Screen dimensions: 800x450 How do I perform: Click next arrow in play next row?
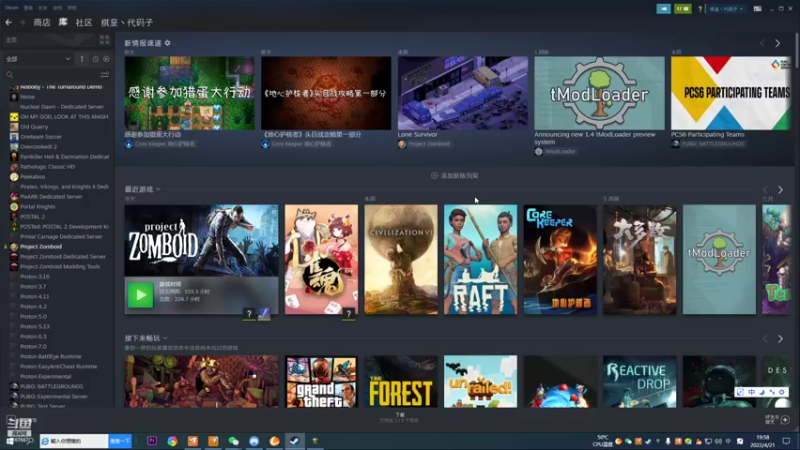tap(780, 339)
